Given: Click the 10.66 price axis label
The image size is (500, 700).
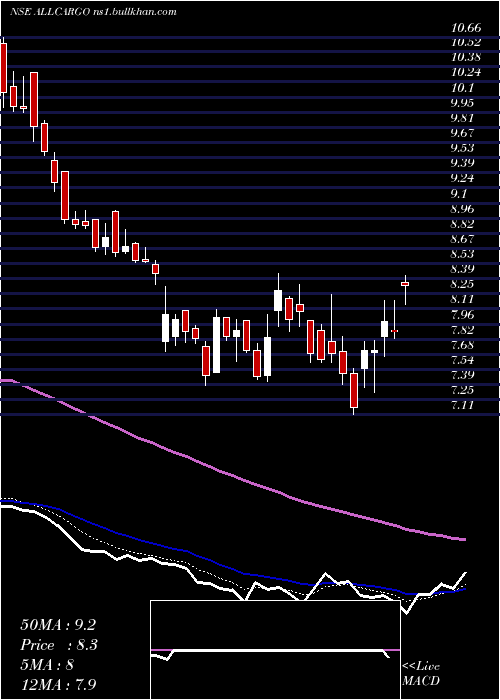Looking at the screenshot, I should pyautogui.click(x=466, y=28).
